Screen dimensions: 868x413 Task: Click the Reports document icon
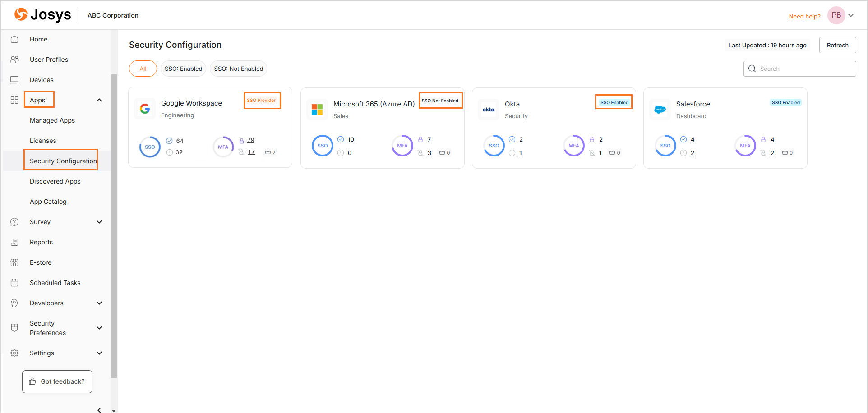14,242
